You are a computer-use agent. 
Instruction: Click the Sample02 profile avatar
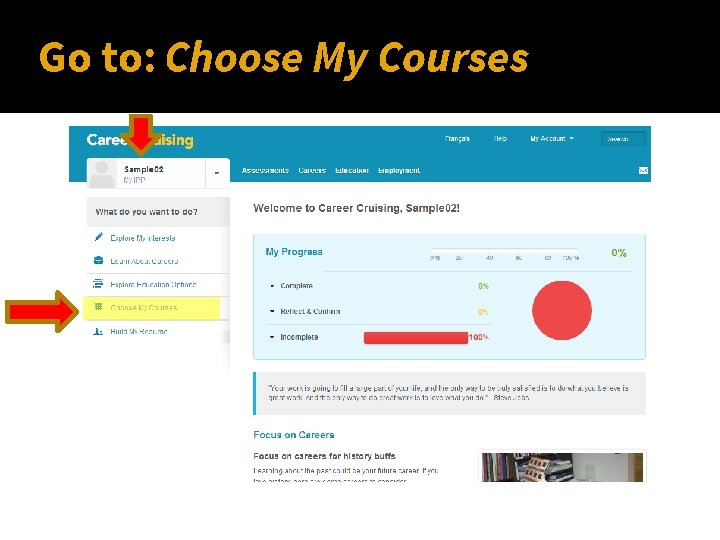[x=101, y=174]
